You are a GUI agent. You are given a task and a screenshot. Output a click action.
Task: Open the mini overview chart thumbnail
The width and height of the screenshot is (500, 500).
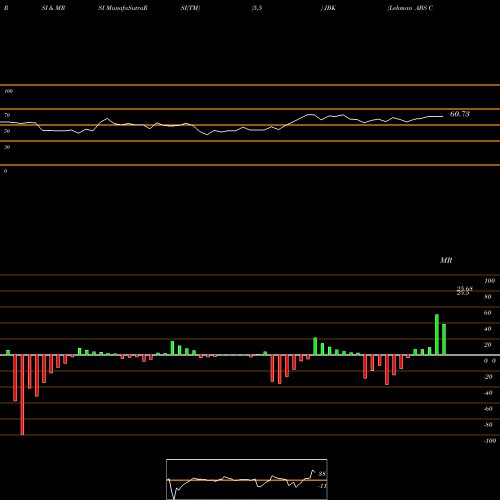tap(247, 479)
